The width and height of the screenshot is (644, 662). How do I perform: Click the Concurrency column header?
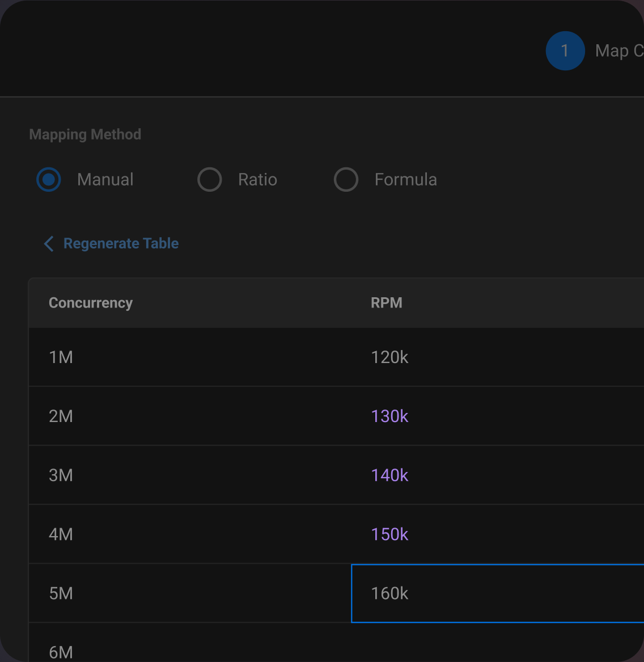tap(90, 302)
